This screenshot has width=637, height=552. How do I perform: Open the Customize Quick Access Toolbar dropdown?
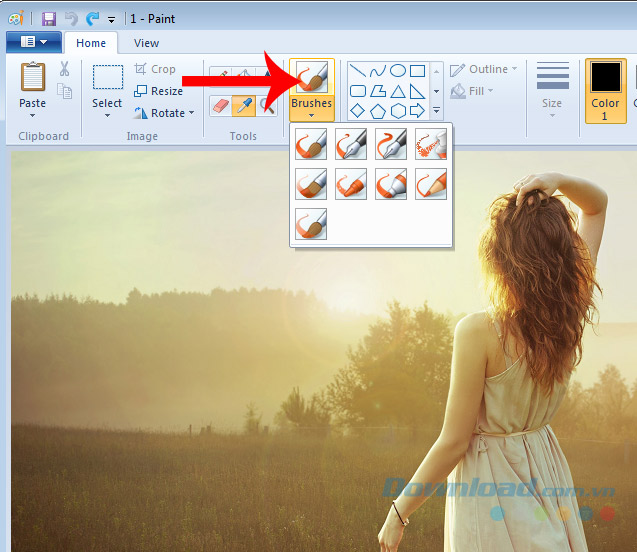(x=111, y=19)
